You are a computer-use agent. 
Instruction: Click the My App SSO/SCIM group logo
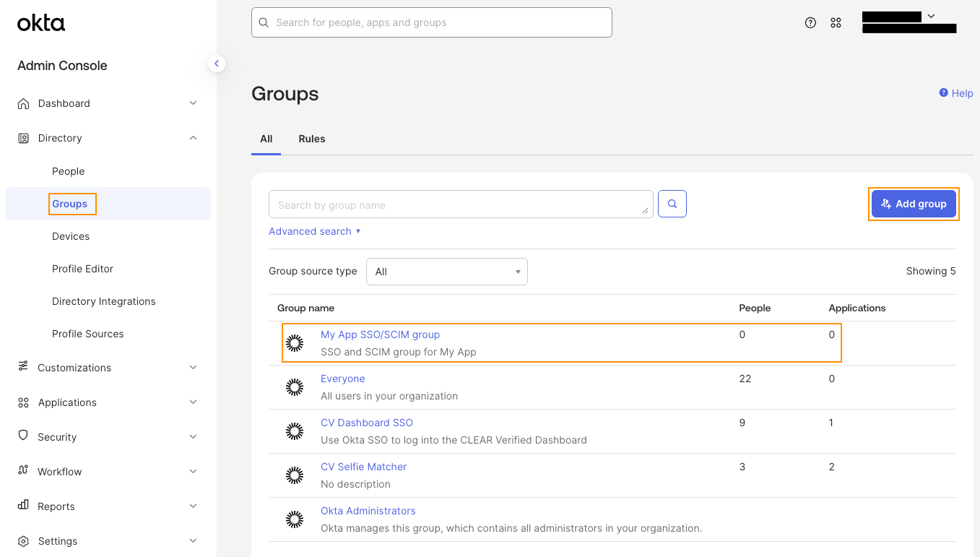click(x=295, y=343)
